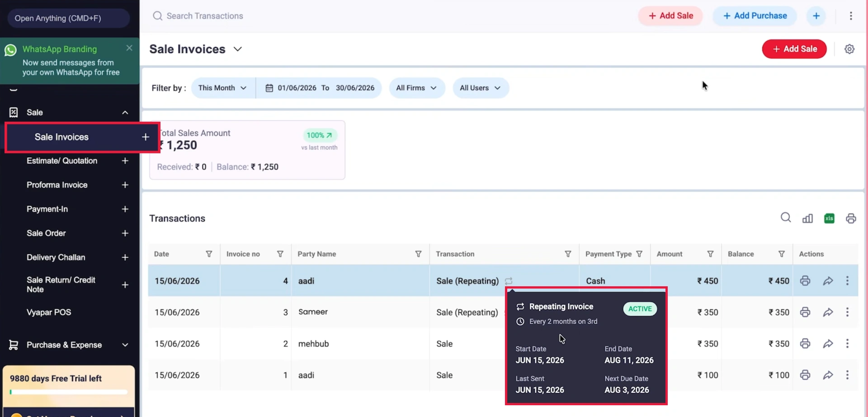Screen dimensions: 868x417
Task: Collapse the Sale menu section
Action: coord(125,113)
